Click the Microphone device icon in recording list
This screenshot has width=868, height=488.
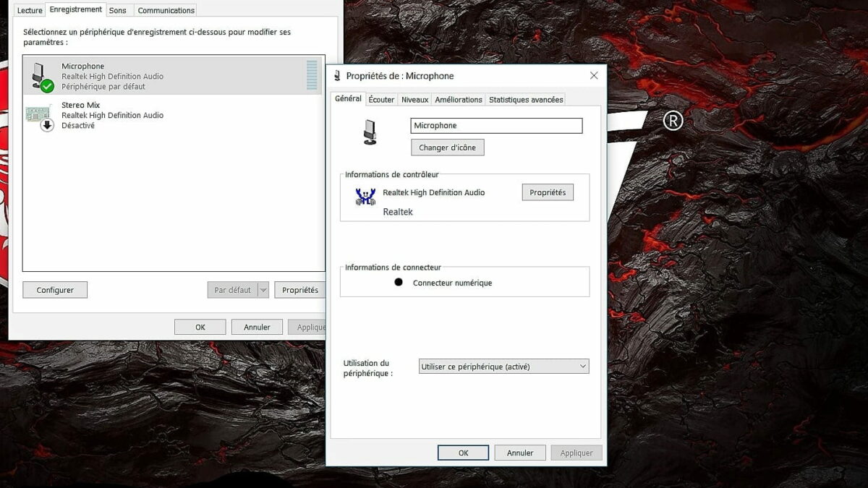click(x=41, y=77)
